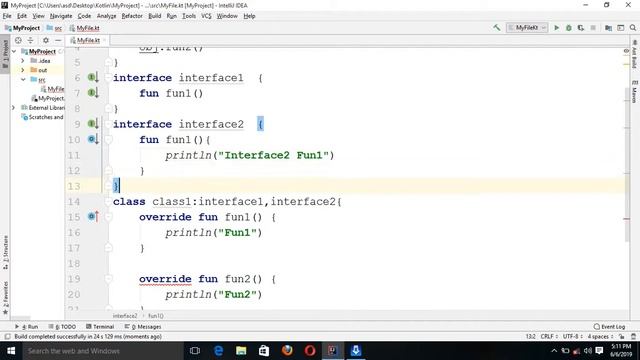Launch Opera browser from taskbar
The width and height of the screenshot is (640, 360).
click(x=310, y=351)
